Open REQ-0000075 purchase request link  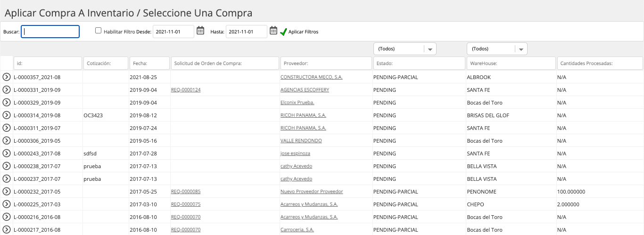coord(186,204)
